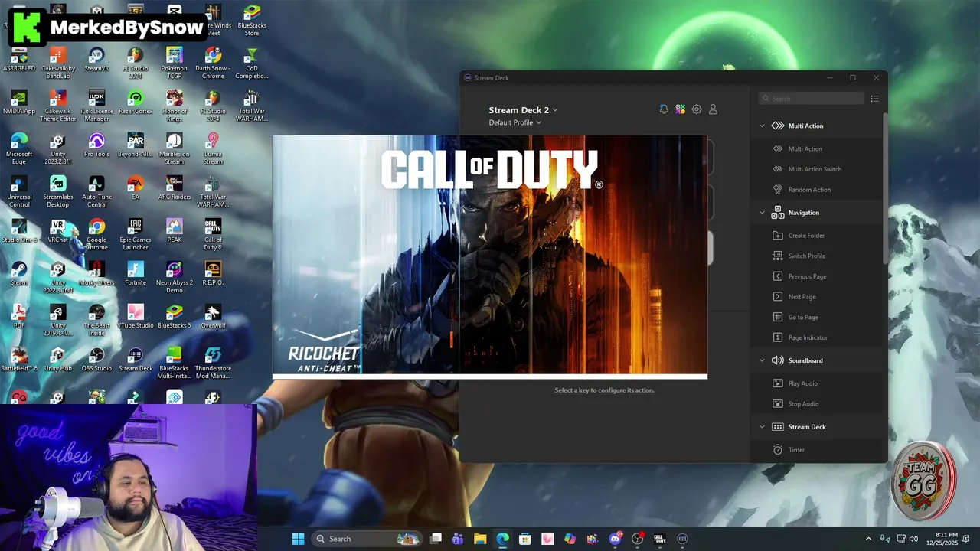Open the colorful Marketplace icon in Stream Deck
Image resolution: width=980 pixels, height=551 pixels.
(680, 109)
